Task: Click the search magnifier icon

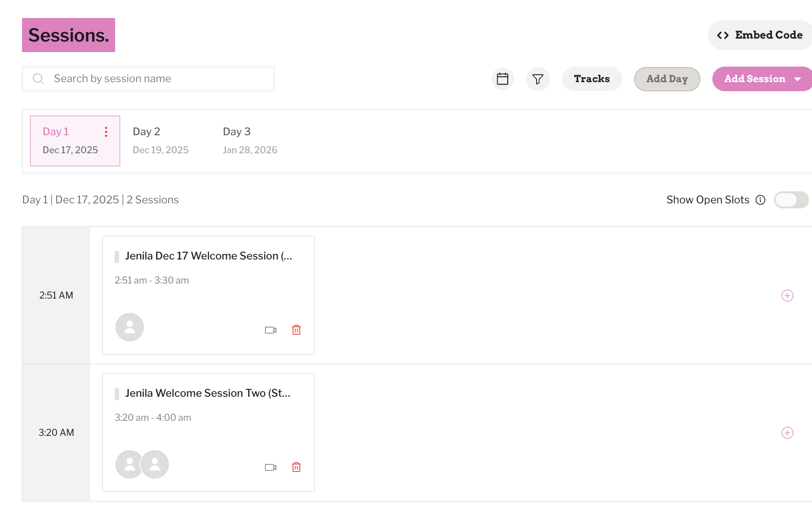Action: point(38,79)
